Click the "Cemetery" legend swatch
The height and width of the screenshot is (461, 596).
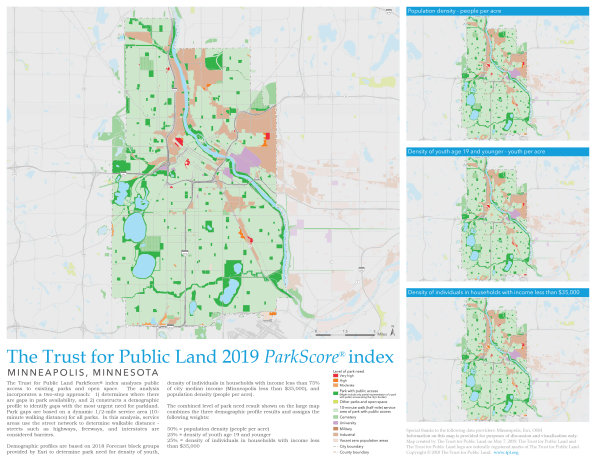coord(336,417)
